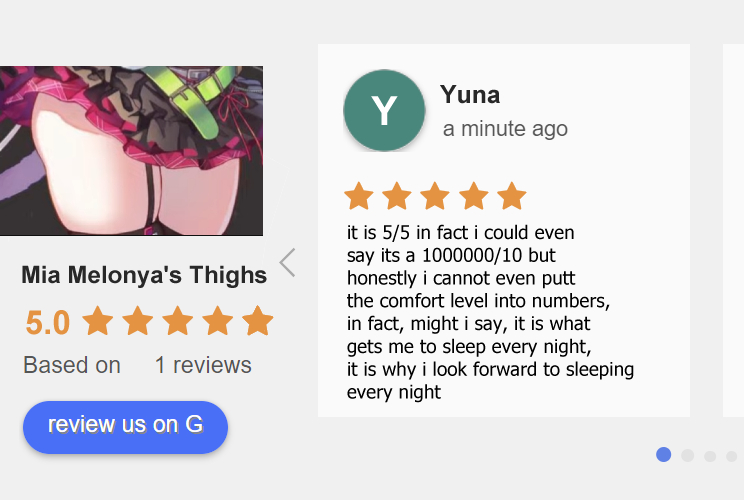Click Yuna's green avatar icon
The height and width of the screenshot is (500, 744).
[384, 111]
